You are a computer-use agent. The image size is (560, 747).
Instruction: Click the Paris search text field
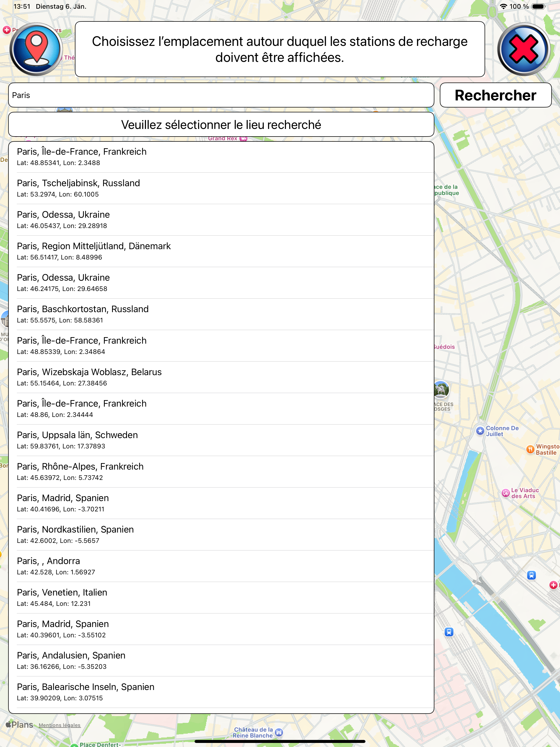[x=221, y=95]
